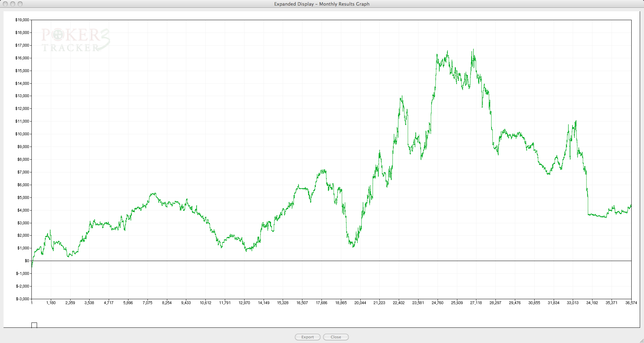Click the 20,044 label on the horizontal axis

(360, 303)
